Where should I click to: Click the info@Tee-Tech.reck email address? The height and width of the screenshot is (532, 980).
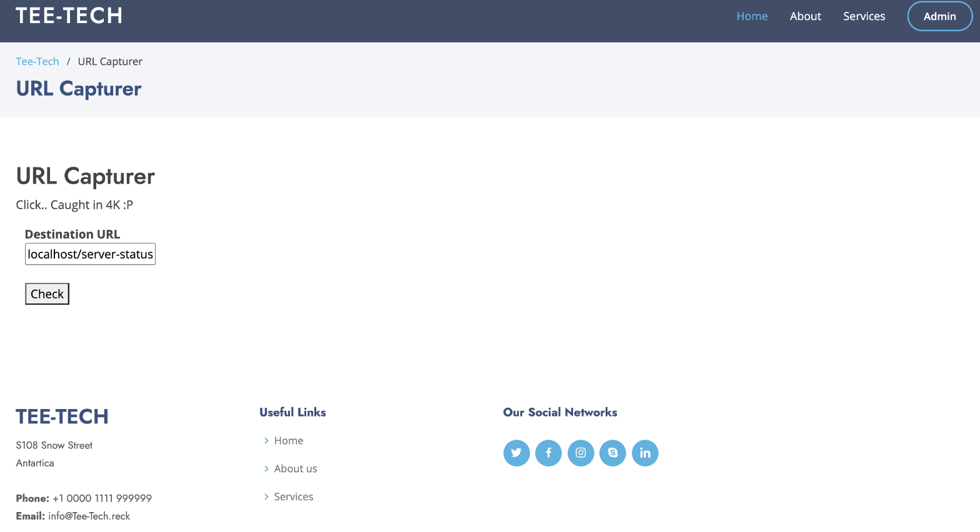point(89,516)
